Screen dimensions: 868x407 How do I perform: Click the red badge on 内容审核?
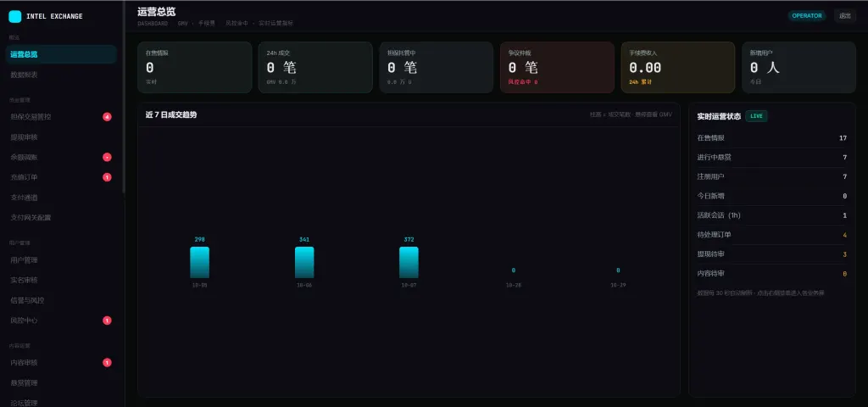pyautogui.click(x=107, y=363)
